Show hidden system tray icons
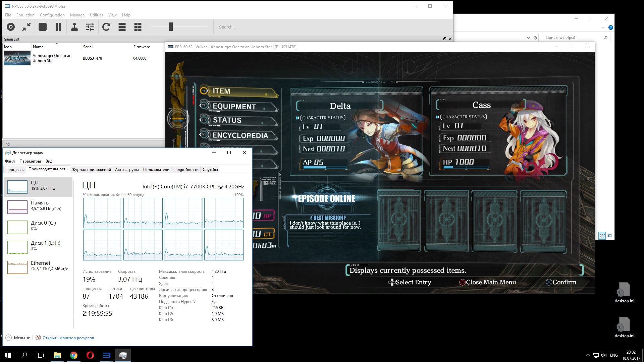This screenshot has width=644, height=362. point(588,355)
